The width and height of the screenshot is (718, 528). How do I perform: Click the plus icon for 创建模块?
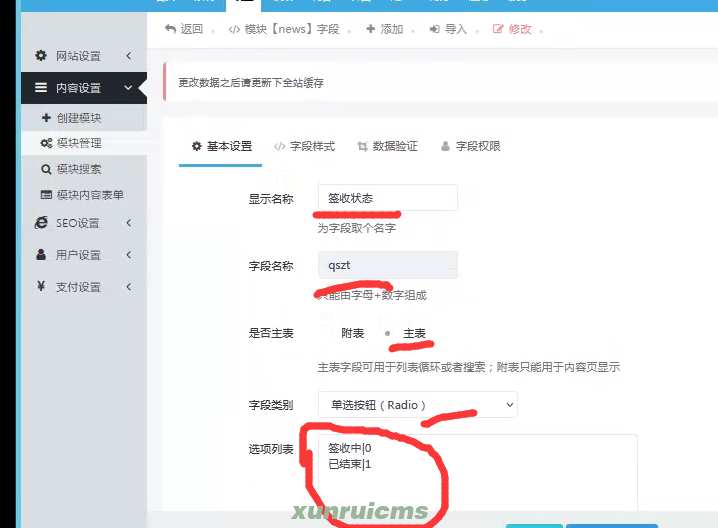46,118
